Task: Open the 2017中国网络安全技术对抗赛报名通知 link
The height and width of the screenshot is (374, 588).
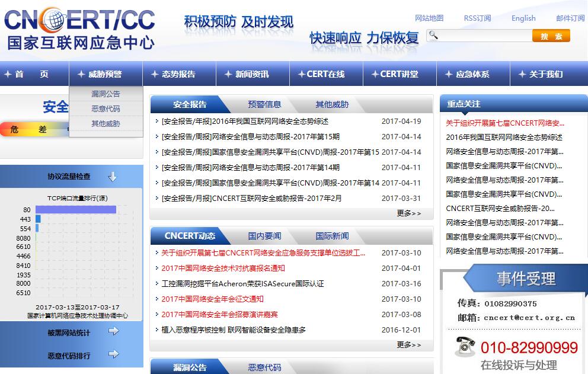Action: pos(223,268)
